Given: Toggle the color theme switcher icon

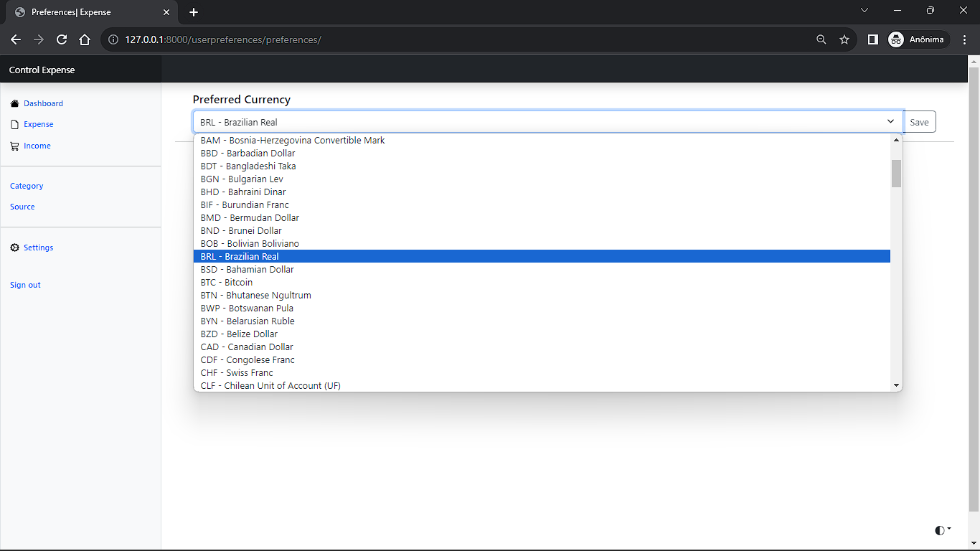Looking at the screenshot, I should (943, 530).
